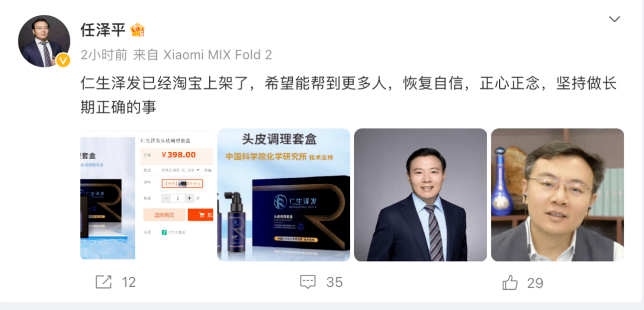The height and width of the screenshot is (310, 644).
Task: Expand the post options chevron menu
Action: (614, 19)
